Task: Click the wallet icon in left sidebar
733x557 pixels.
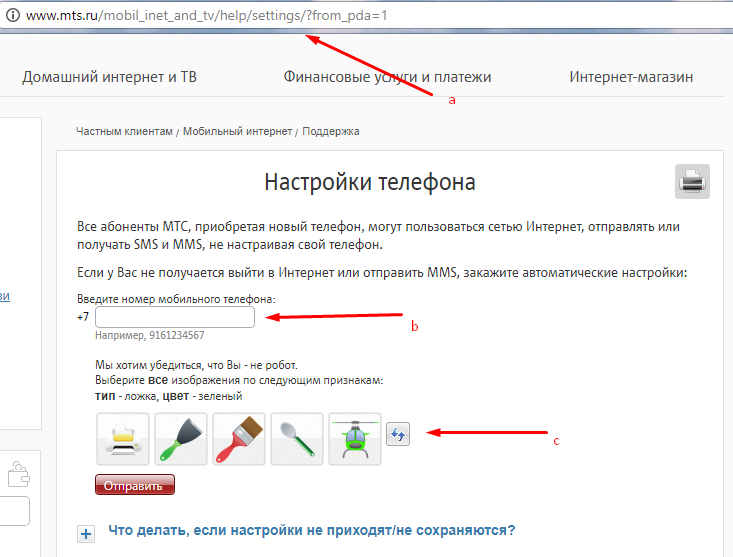Action: [19, 474]
